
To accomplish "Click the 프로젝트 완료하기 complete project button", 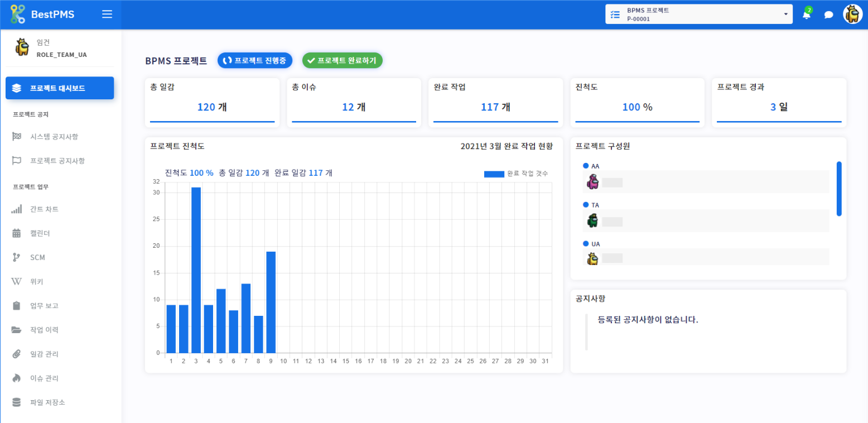I will [342, 60].
